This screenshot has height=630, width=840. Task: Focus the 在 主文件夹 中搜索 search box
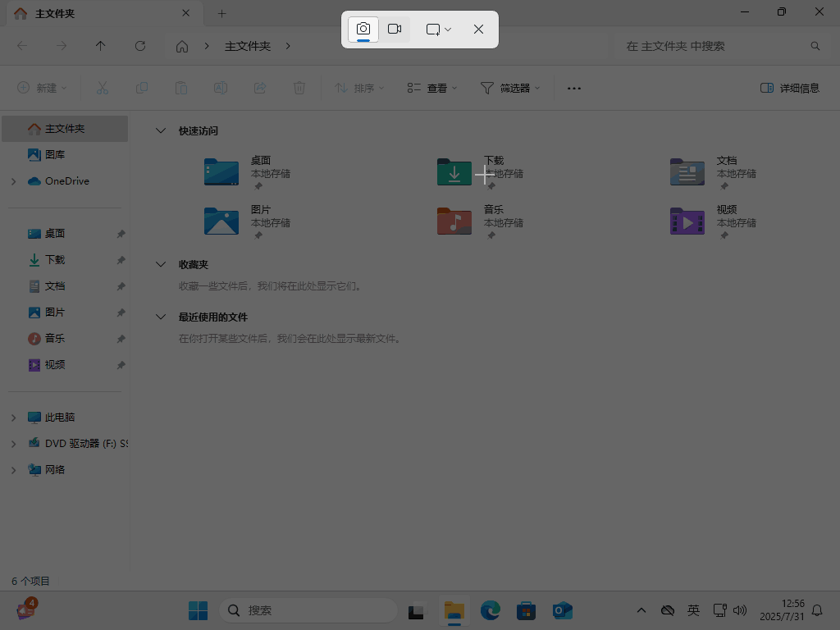[x=720, y=46]
